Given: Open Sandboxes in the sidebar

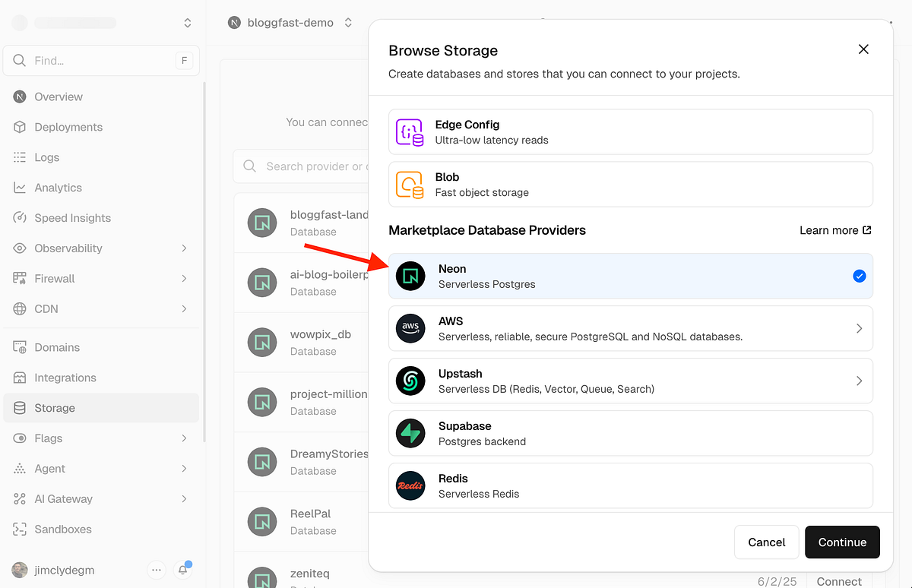Looking at the screenshot, I should click(101, 530).
